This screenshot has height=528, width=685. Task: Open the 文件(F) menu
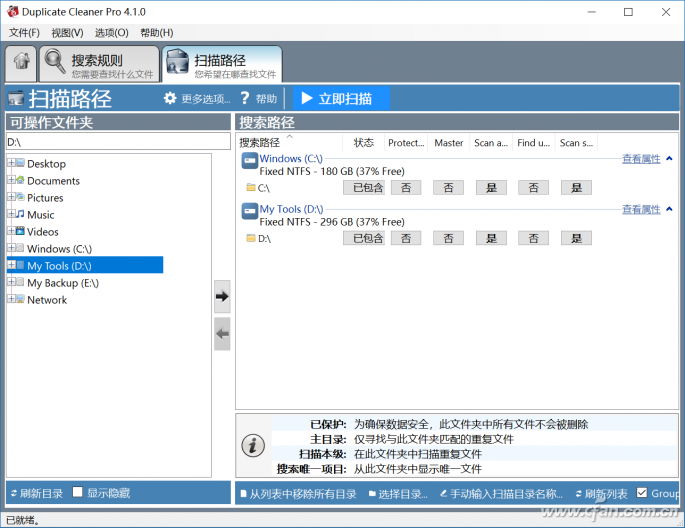tap(24, 33)
